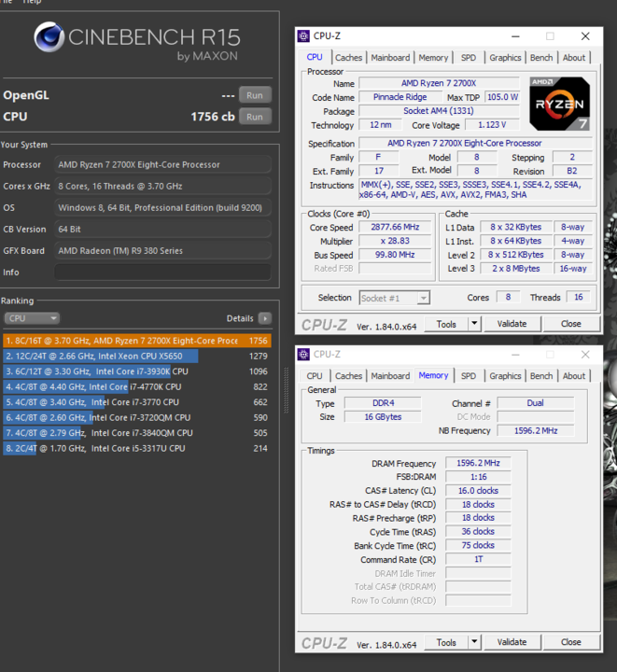Switch to Graphics tab in the Memory CPU-Z window

pyautogui.click(x=505, y=376)
